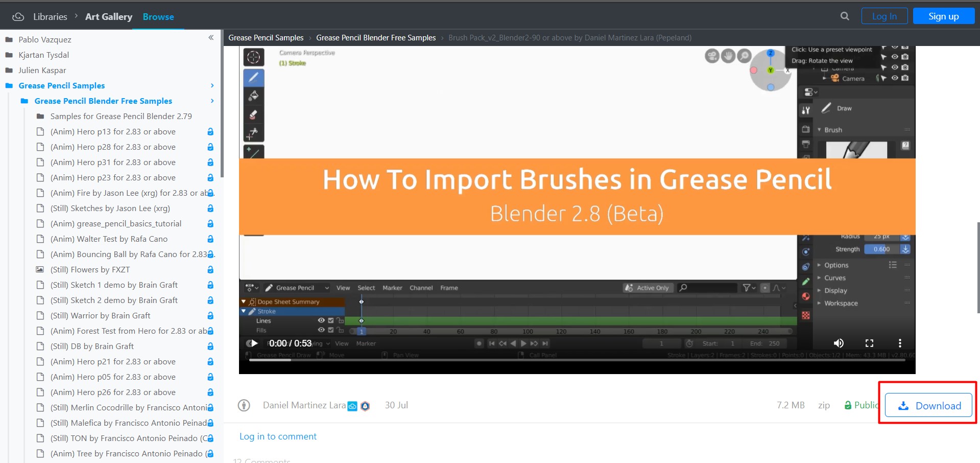The width and height of the screenshot is (980, 463).
Task: Click the Blender badge next to author name
Action: pos(365,406)
